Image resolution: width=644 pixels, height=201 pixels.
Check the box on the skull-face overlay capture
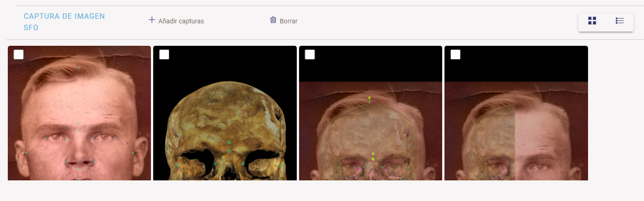point(310,54)
